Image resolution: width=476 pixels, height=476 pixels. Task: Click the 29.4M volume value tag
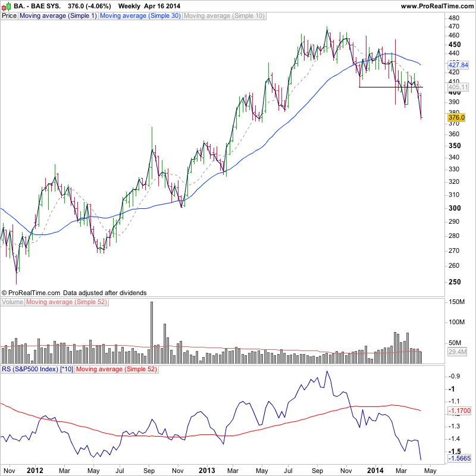point(457,352)
